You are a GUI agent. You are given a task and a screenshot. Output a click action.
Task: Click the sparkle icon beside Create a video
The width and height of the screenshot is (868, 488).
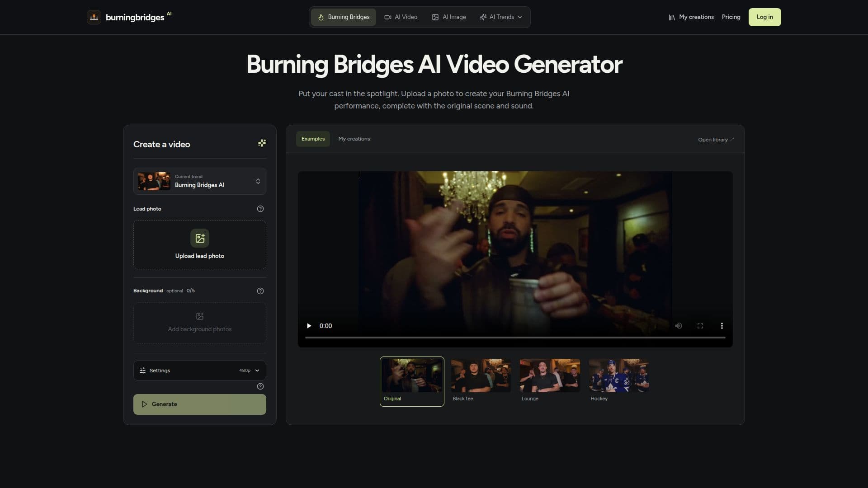(262, 143)
